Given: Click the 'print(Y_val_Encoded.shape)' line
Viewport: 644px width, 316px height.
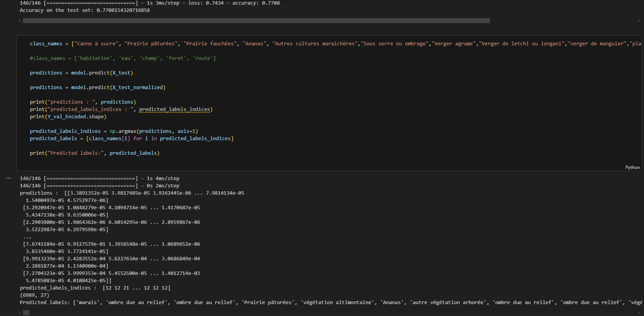Looking at the screenshot, I should click(68, 117).
